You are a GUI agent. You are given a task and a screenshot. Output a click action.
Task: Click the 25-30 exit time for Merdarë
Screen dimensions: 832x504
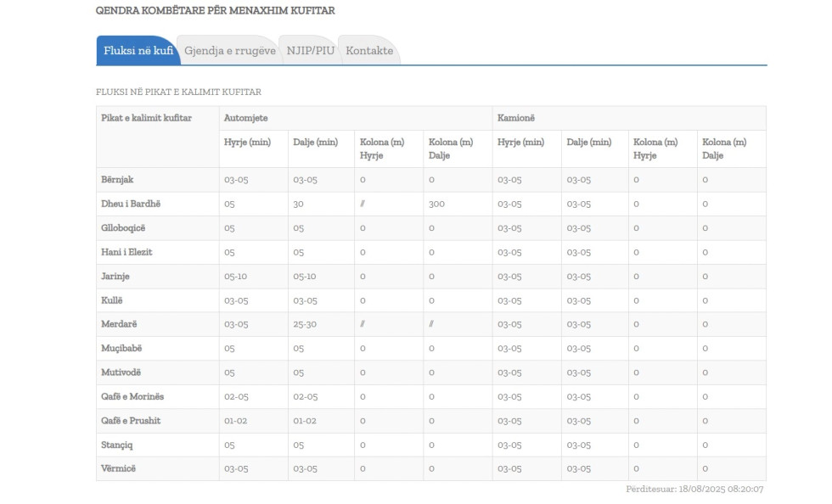pos(305,324)
